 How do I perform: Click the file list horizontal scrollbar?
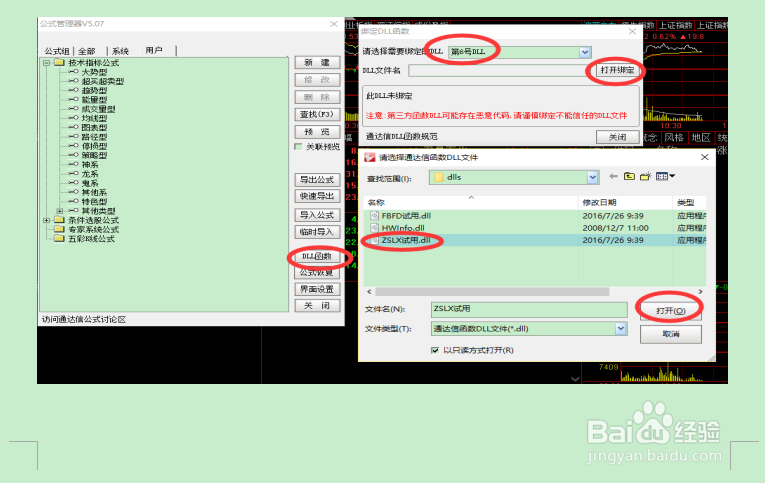(492, 292)
